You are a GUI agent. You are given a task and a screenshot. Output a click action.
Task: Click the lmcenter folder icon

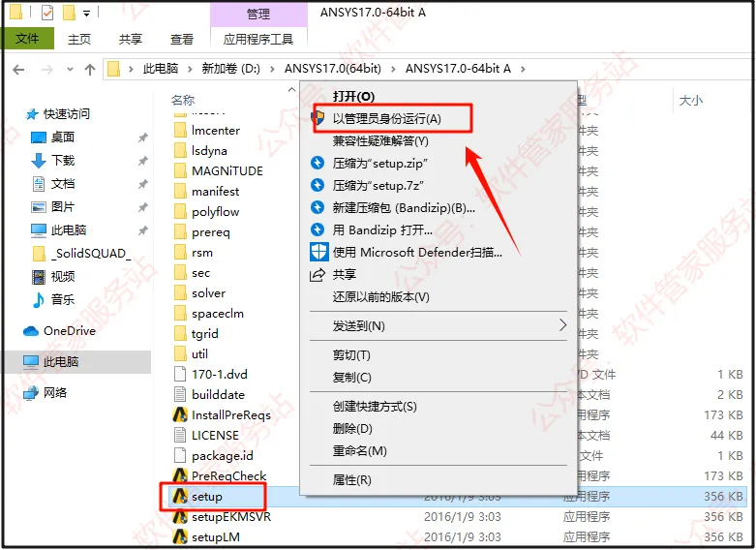[180, 131]
